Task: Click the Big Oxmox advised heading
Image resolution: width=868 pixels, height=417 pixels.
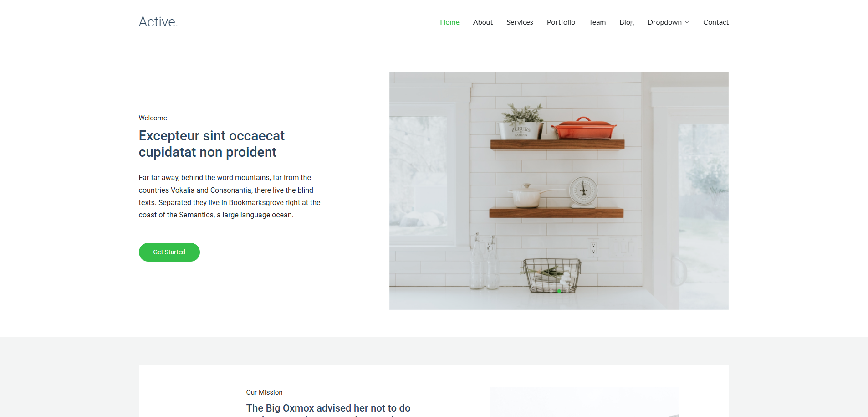Action: [x=328, y=408]
